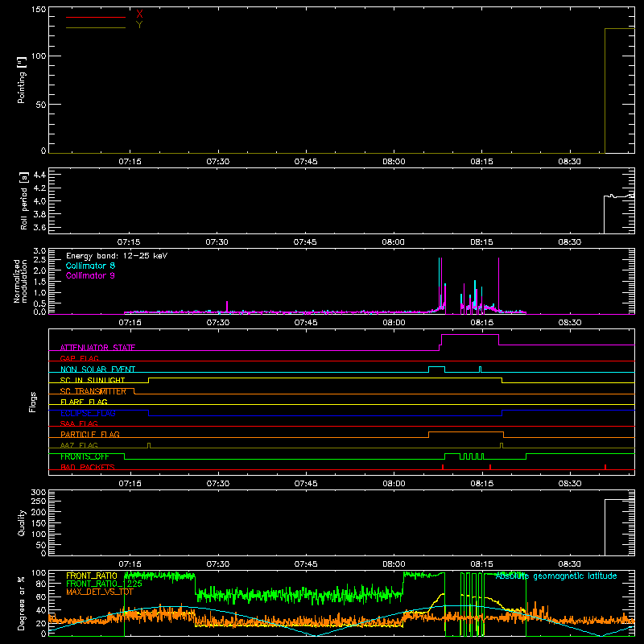Click the red X legend line sample
The height and width of the screenshot is (644, 644).
[96, 17]
